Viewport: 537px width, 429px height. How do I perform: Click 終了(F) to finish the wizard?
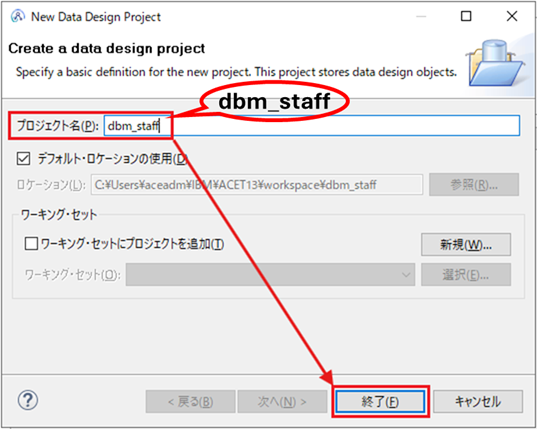pos(380,401)
